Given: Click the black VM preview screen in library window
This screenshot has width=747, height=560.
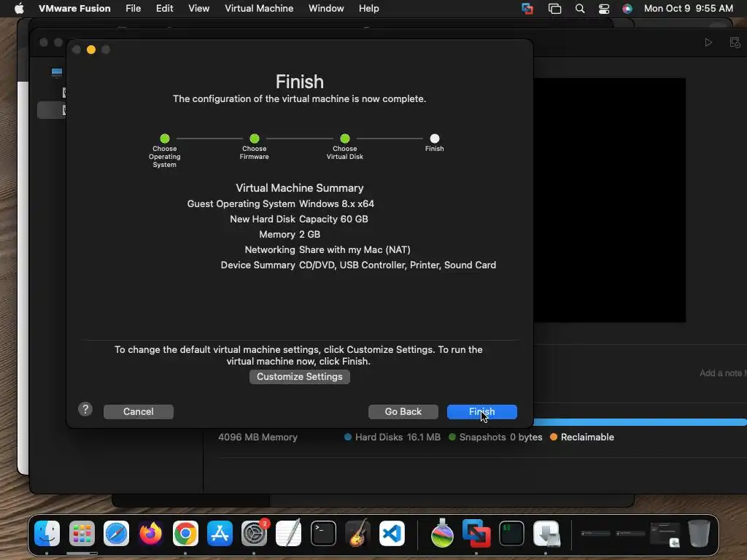Looking at the screenshot, I should point(609,200).
